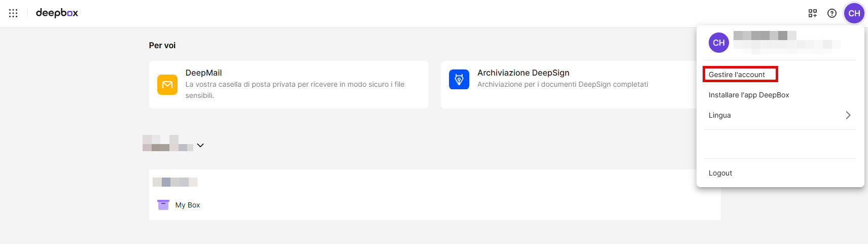Click the blue DeepSign pen icon
This screenshot has width=868, height=244.
459,80
